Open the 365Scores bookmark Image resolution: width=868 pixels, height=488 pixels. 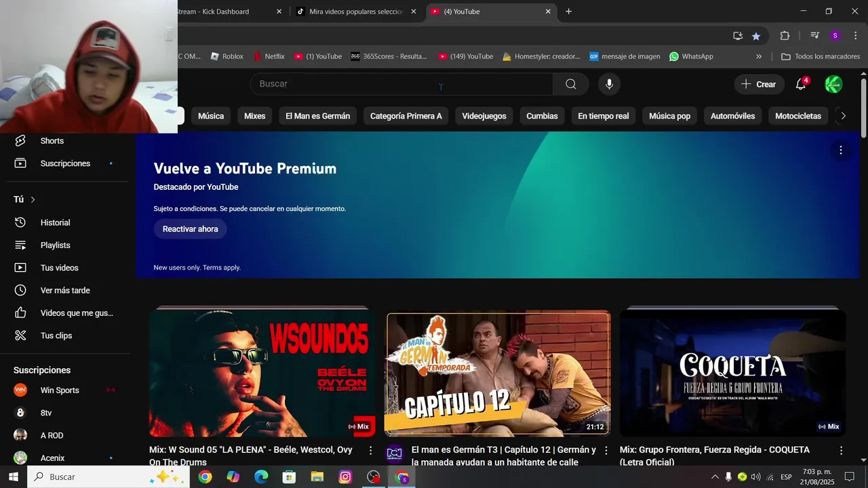pos(389,57)
